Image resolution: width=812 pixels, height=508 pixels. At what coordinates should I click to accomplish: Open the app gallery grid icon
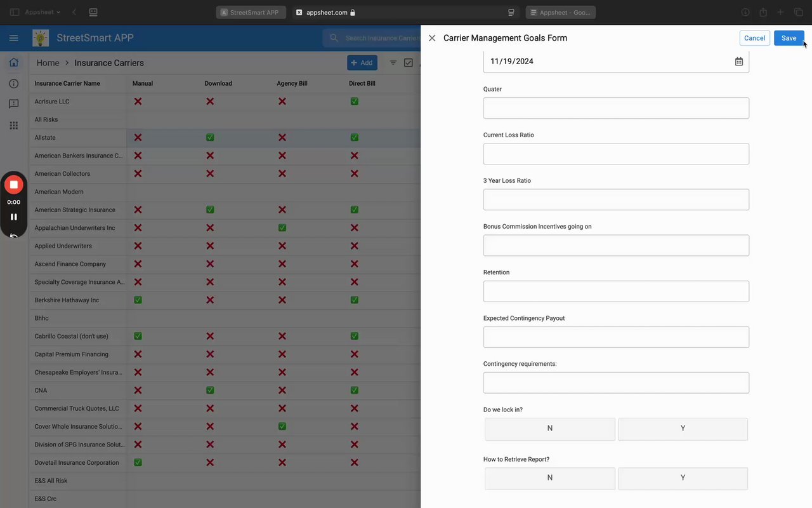tap(14, 125)
